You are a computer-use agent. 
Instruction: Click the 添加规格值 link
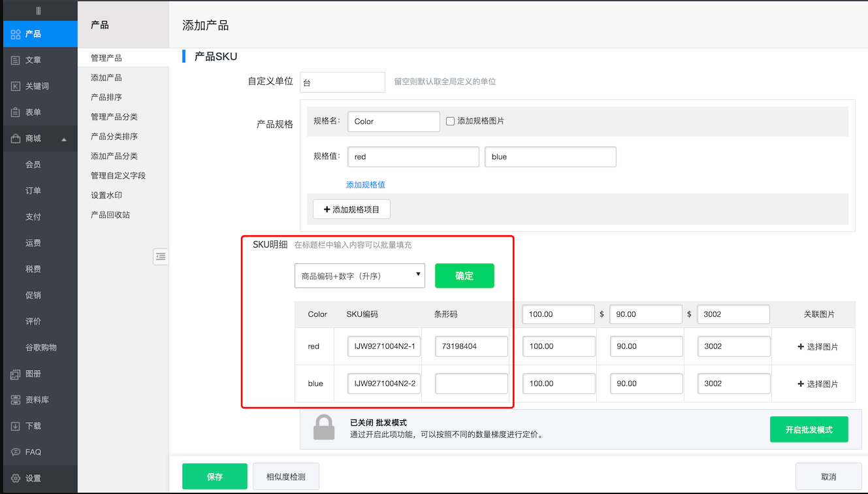[365, 184]
